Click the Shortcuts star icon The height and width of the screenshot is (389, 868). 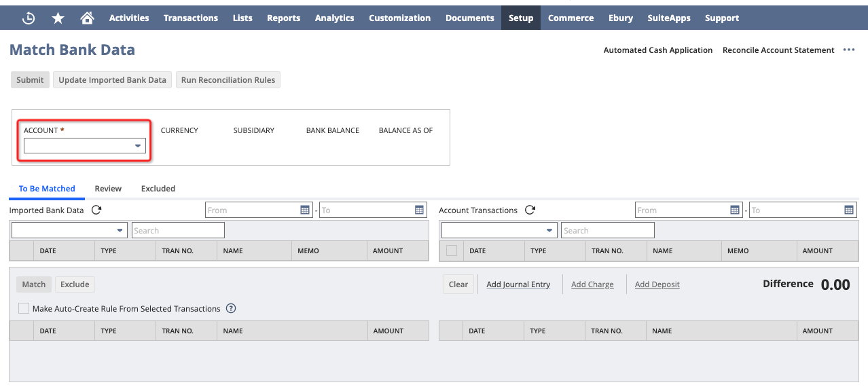click(58, 18)
